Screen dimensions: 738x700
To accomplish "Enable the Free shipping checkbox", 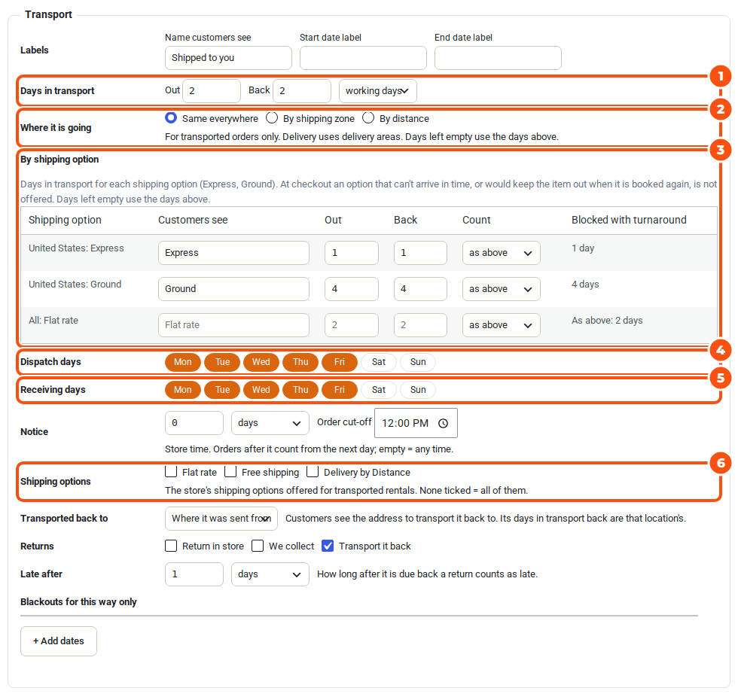I will pos(230,471).
